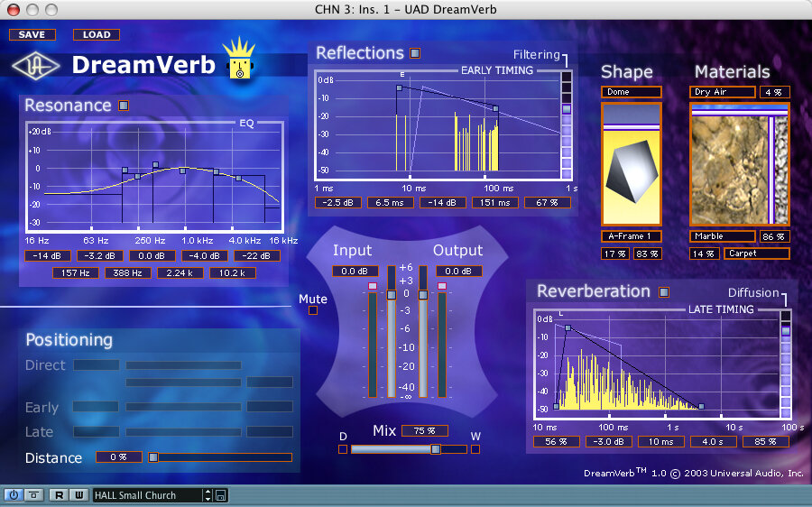Click the Output 0.0 dB field

click(459, 271)
